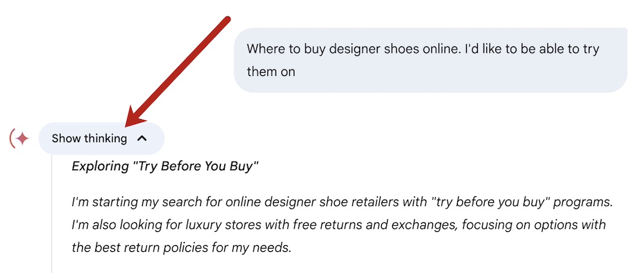Click the "Show thinking" label
644x273 pixels.
pyautogui.click(x=90, y=138)
